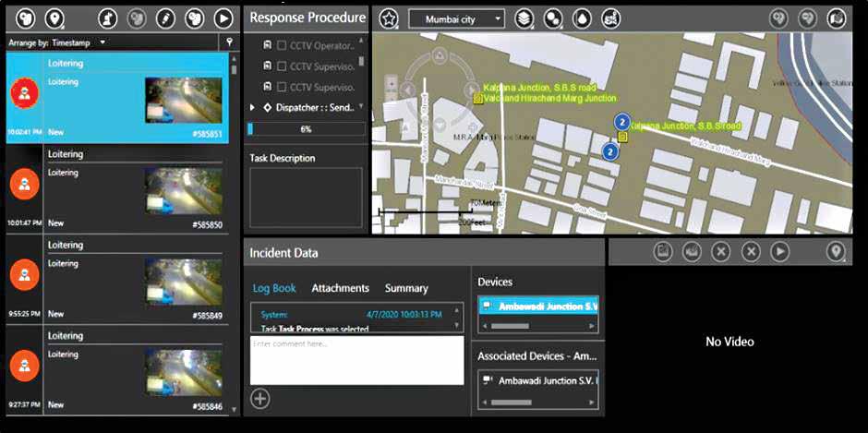The width and height of the screenshot is (868, 433).
Task: Check the second-row CCTV Supervisor checkbox
Action: click(283, 66)
